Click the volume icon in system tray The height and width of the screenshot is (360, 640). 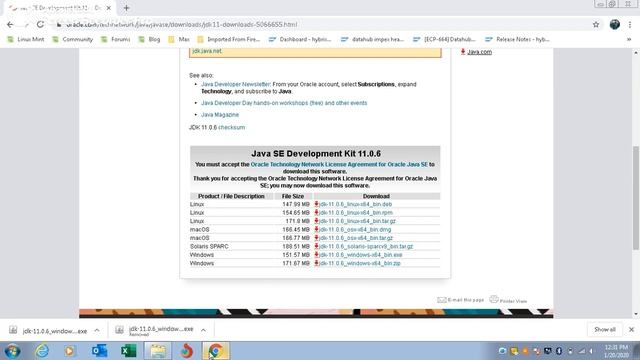pyautogui.click(x=591, y=351)
